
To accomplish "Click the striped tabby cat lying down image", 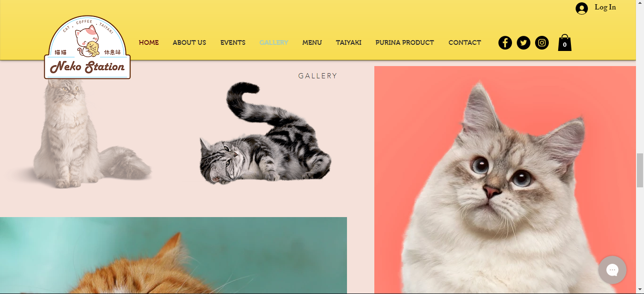I will 265,134.
